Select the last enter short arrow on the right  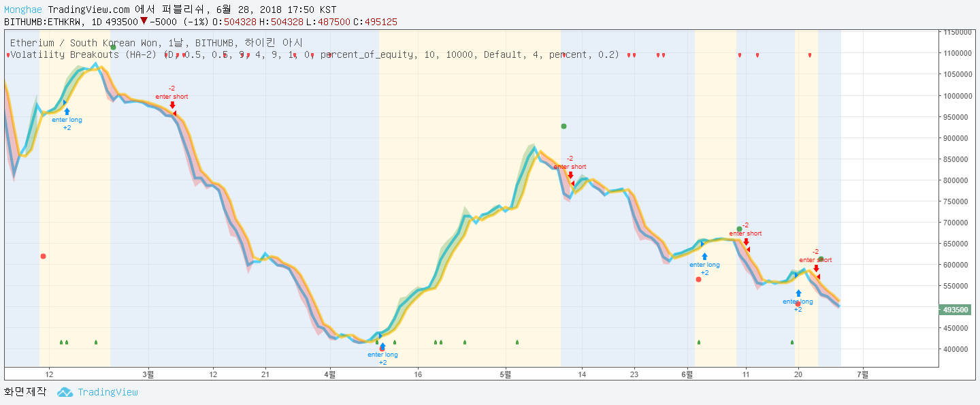(x=816, y=268)
